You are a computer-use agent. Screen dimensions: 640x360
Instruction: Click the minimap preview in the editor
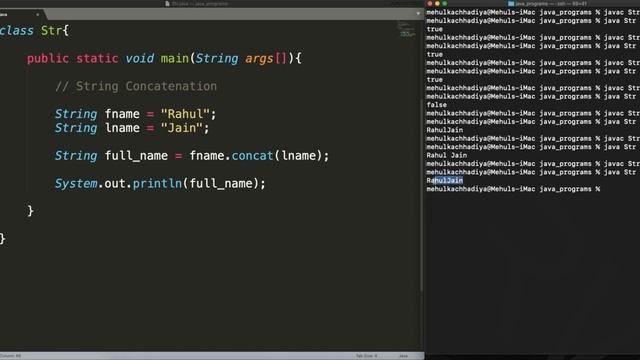[x=407, y=29]
